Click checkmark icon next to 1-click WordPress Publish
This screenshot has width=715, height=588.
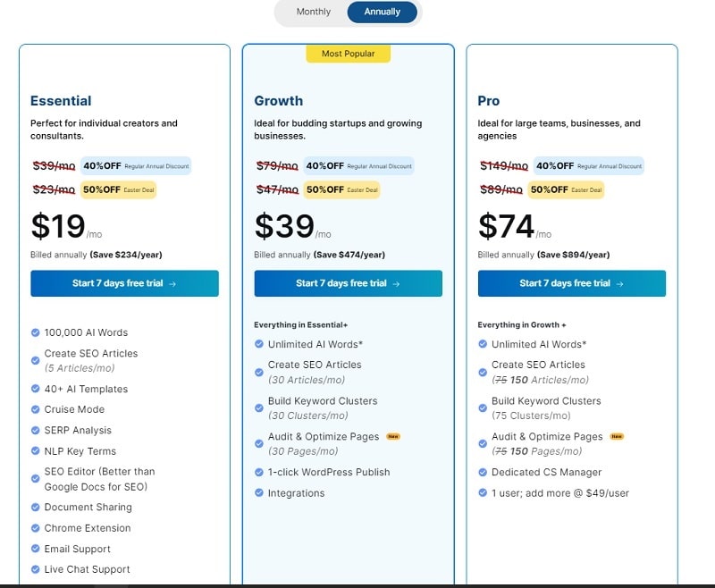[x=259, y=472]
